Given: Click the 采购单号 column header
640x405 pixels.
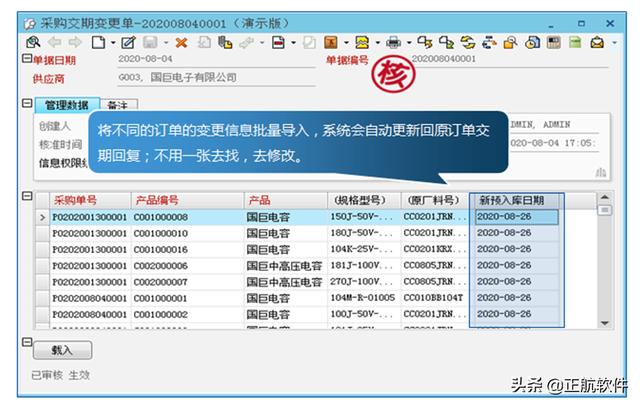Looking at the screenshot, I should pyautogui.click(x=90, y=200).
